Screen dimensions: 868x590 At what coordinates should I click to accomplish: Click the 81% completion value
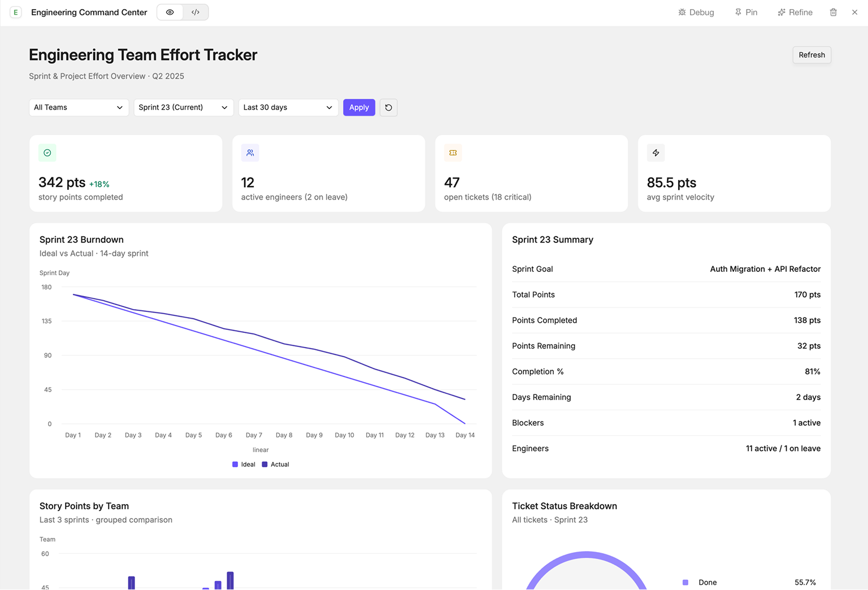click(x=813, y=371)
